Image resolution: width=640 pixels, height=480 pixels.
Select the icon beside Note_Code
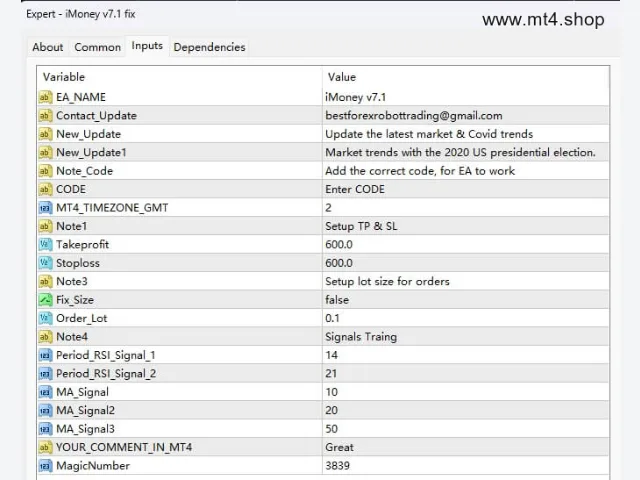(45, 171)
